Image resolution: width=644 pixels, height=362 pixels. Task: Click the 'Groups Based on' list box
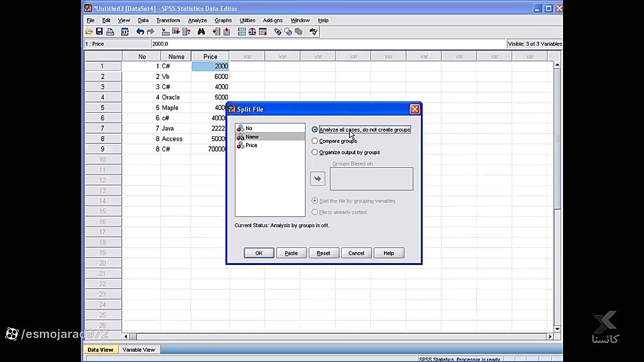tap(371, 179)
